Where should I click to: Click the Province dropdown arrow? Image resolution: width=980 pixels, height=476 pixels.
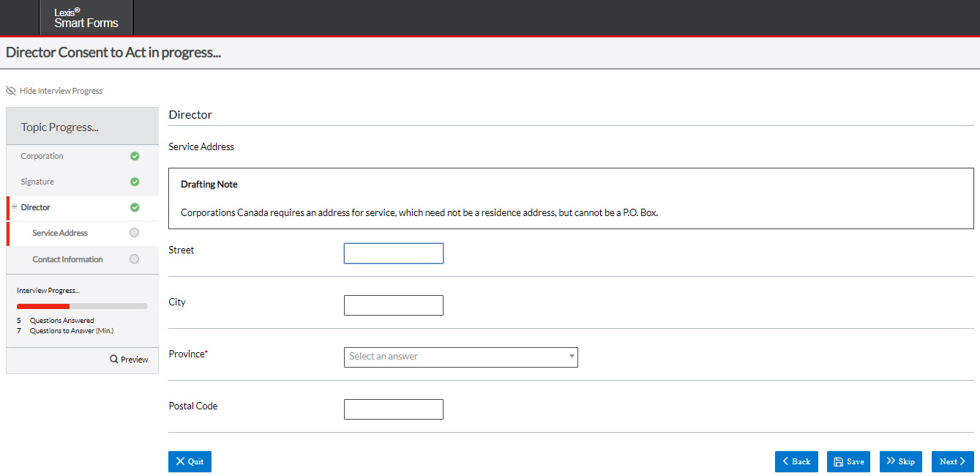(x=571, y=357)
